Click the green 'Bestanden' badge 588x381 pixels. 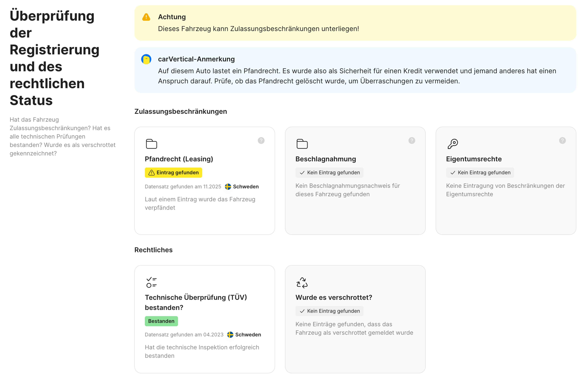pyautogui.click(x=161, y=321)
